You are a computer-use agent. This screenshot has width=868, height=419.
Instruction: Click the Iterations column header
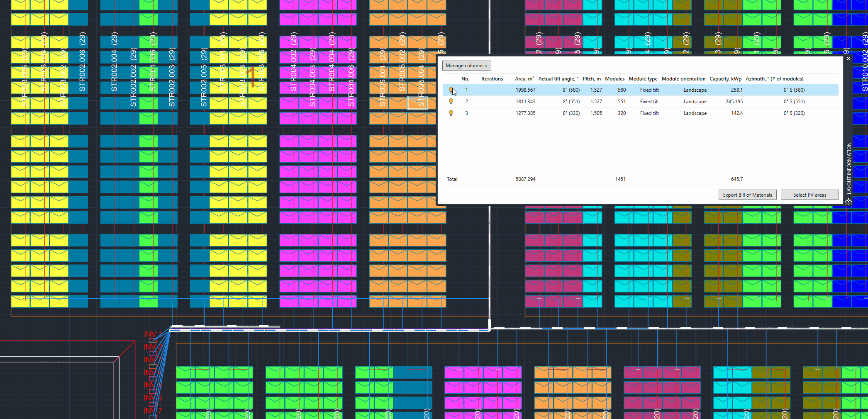492,79
